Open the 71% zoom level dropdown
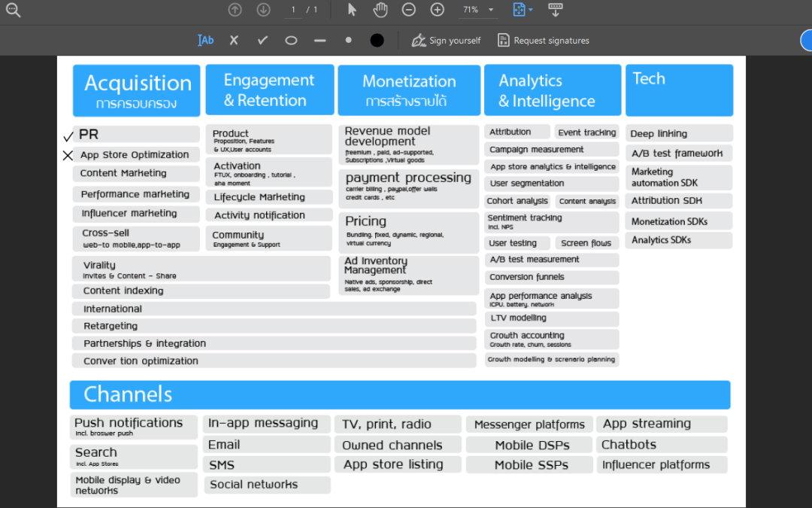Image resolution: width=812 pixels, height=508 pixels. tap(477, 10)
